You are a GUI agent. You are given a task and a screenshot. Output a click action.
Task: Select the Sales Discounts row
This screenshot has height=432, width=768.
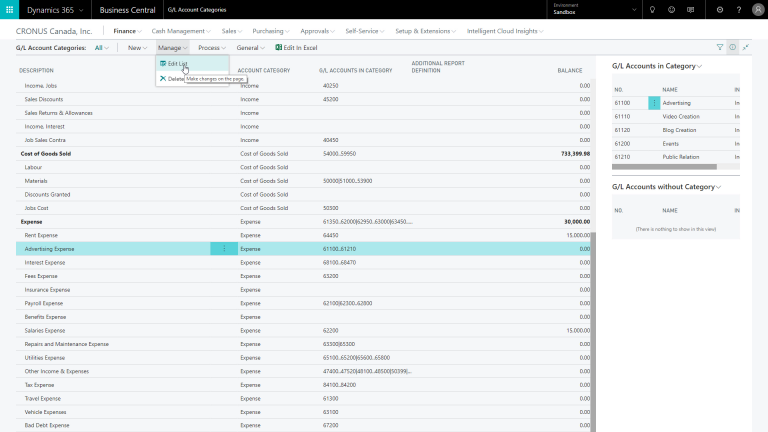(304, 99)
